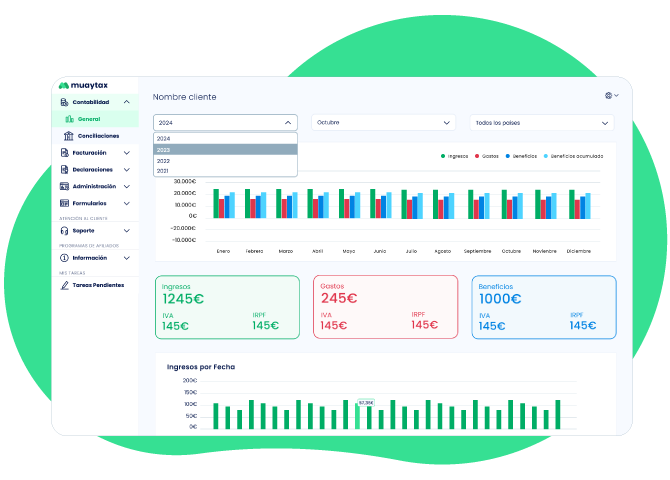Open the Todos los países dropdown

(x=541, y=123)
